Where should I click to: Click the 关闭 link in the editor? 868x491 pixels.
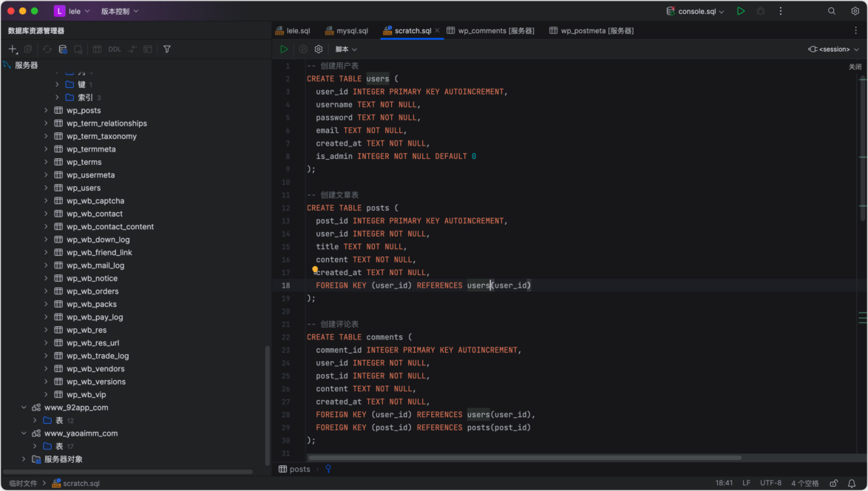click(855, 67)
